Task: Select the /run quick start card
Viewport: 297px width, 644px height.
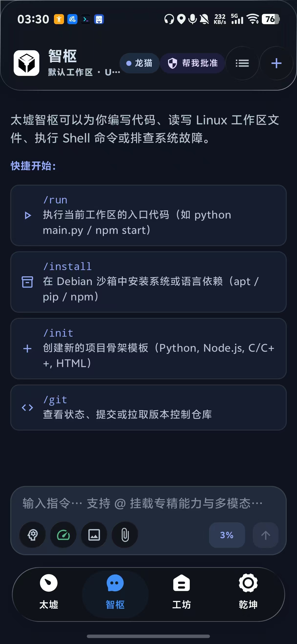Action: pos(148,215)
